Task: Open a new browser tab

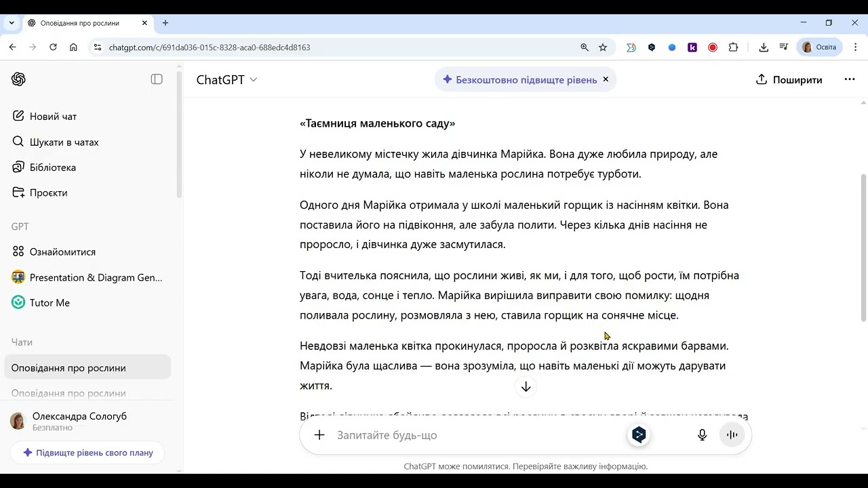Action: tap(165, 23)
